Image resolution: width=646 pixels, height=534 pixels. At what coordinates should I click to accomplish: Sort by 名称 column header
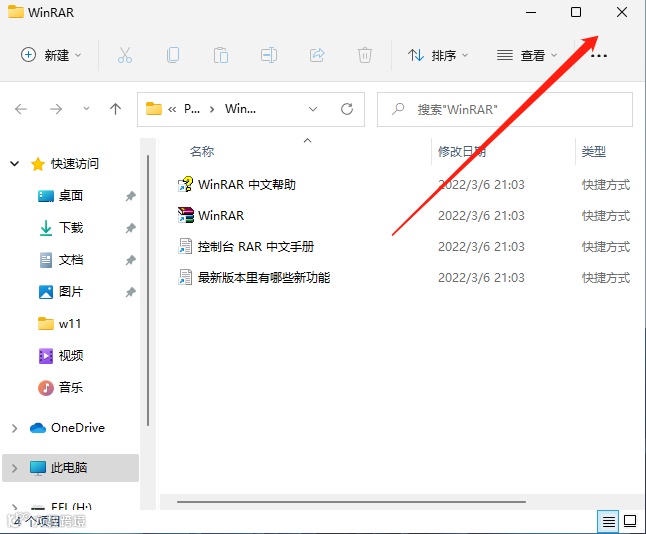[202, 152]
